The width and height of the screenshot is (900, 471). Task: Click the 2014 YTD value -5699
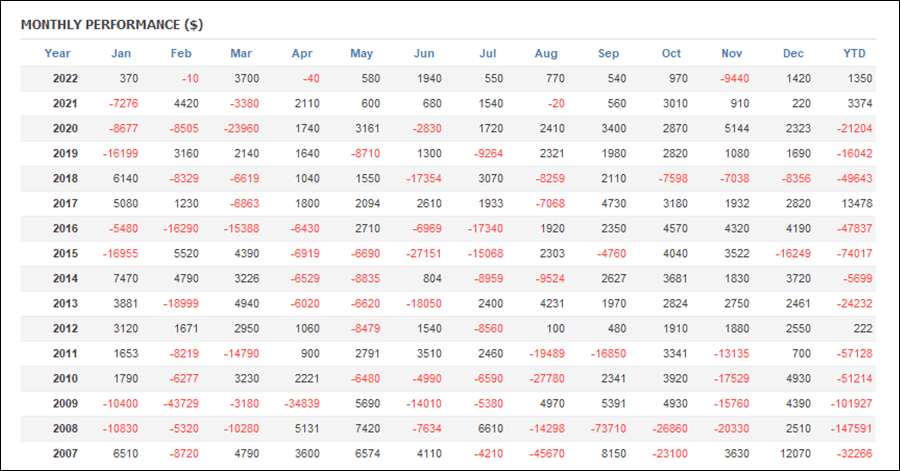858,278
